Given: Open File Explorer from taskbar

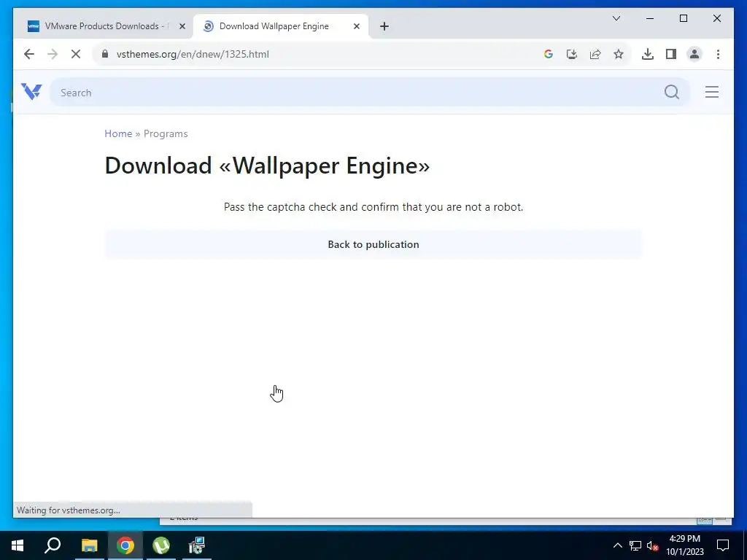Looking at the screenshot, I should (89, 545).
